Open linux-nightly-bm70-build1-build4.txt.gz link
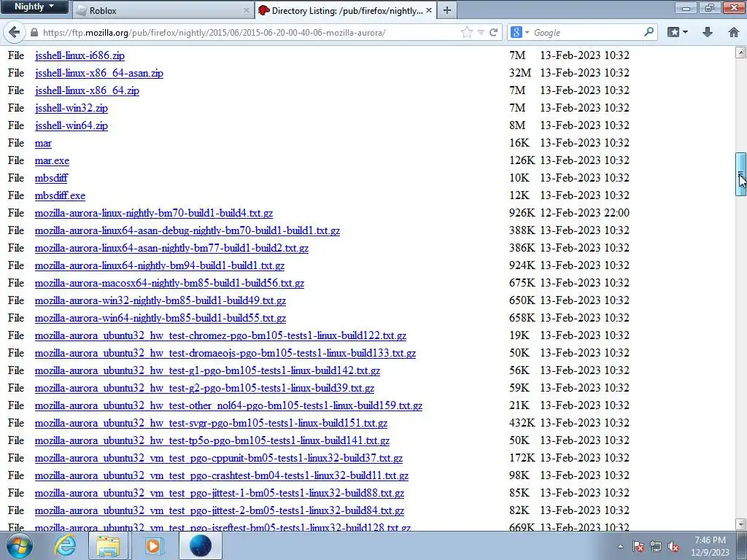 pos(154,213)
